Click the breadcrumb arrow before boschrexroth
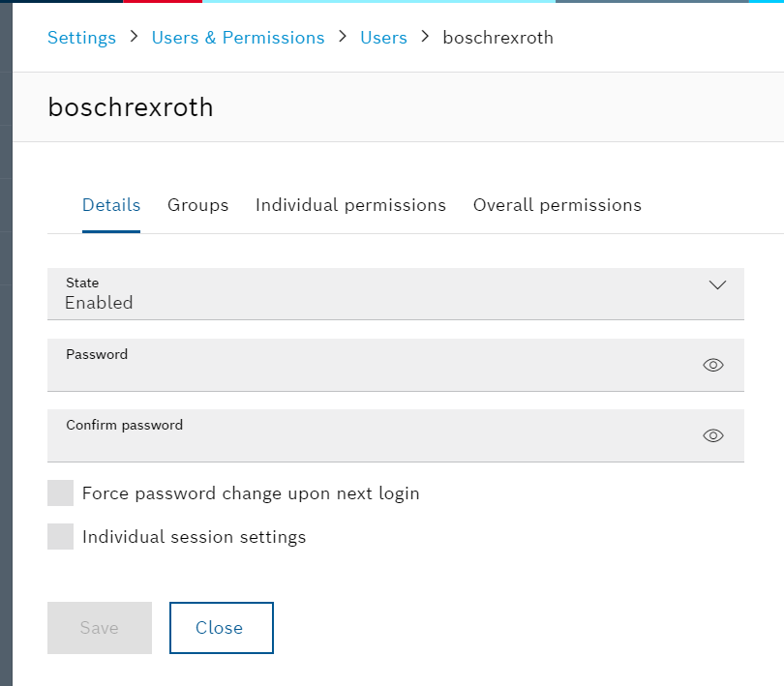Image resolution: width=784 pixels, height=686 pixels. tap(425, 37)
